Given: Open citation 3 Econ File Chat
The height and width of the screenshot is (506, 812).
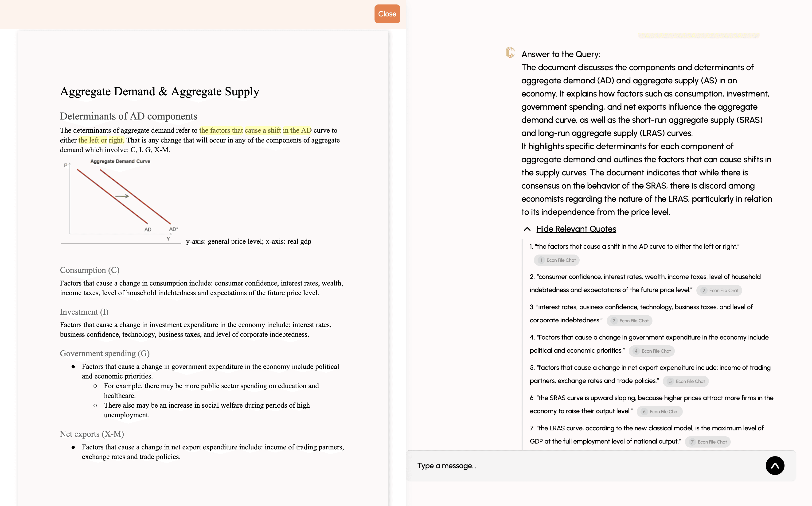Looking at the screenshot, I should [x=629, y=321].
